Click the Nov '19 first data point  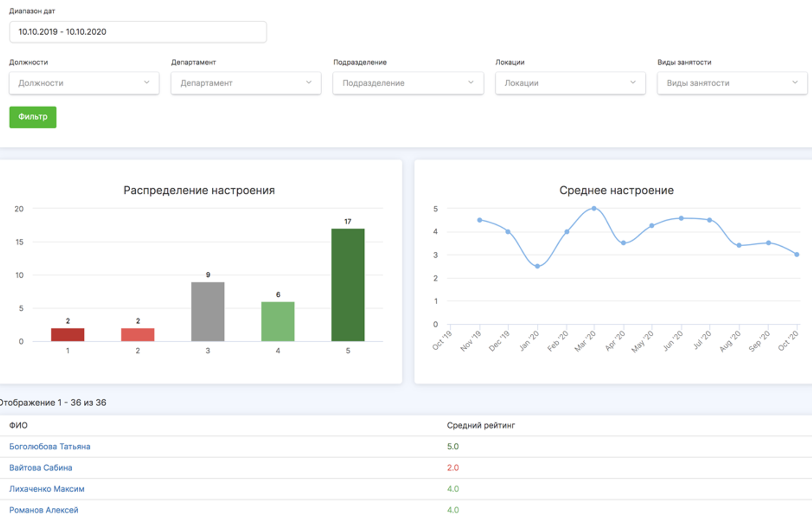click(480, 220)
